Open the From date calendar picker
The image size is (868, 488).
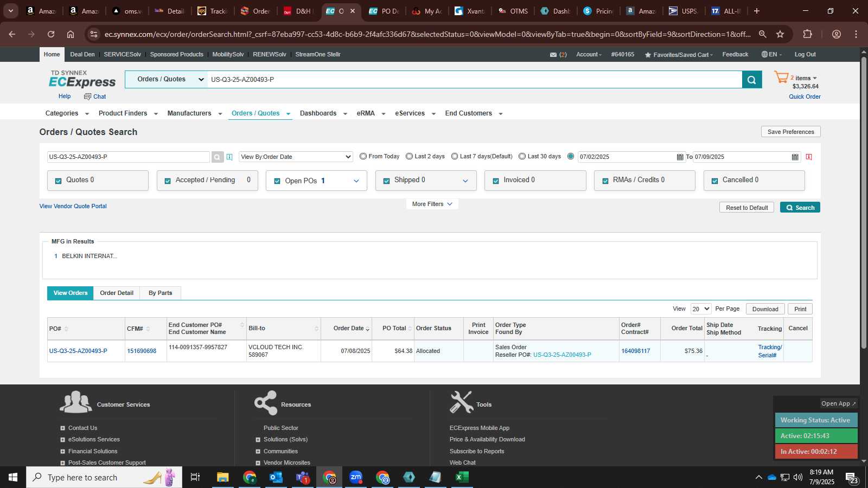[680, 157]
